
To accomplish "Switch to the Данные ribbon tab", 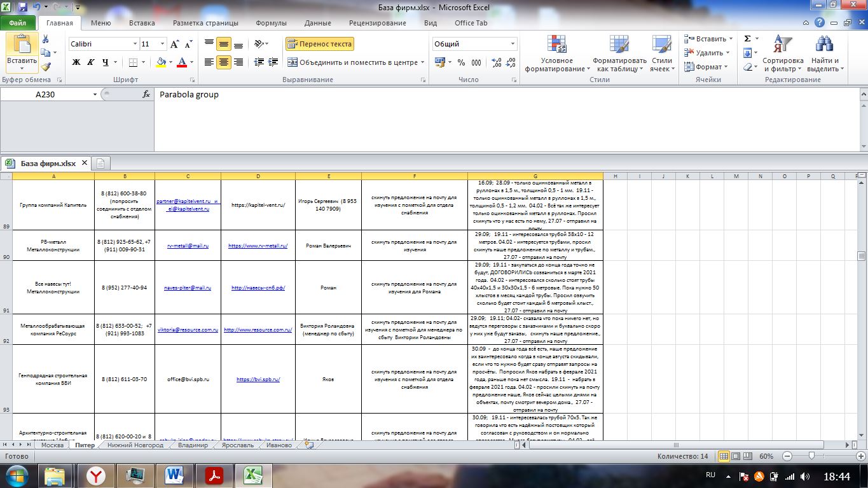I will [317, 23].
